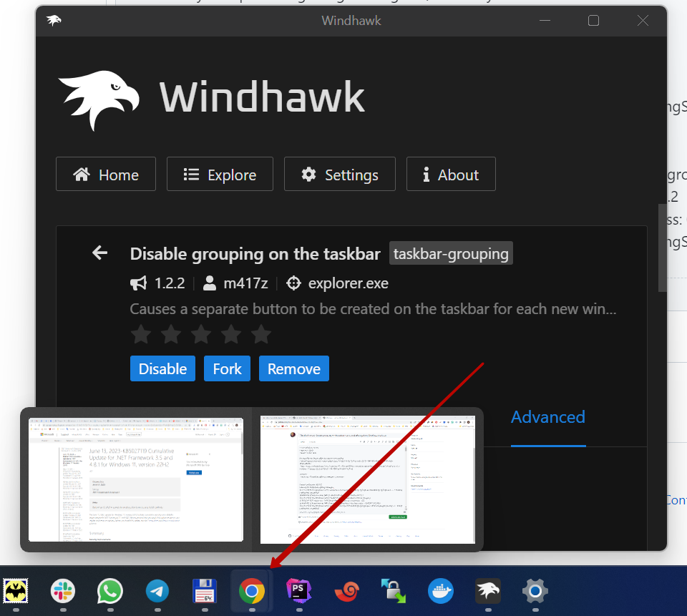
Task: Click the Fork button
Action: (x=227, y=368)
